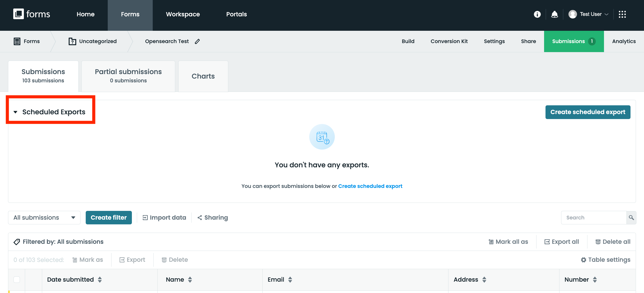Tick the select-all checkbox in table header
The height and width of the screenshot is (293, 644).
pyautogui.click(x=17, y=280)
